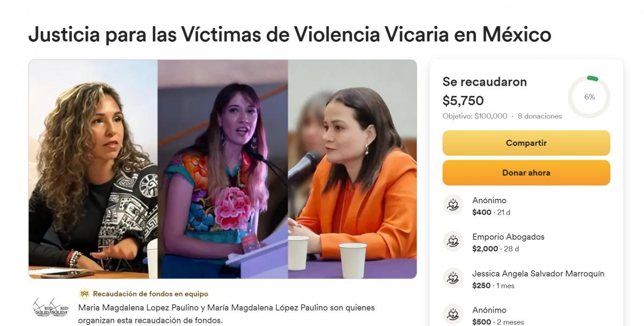644x326 pixels.
Task: Click Recaudación de fondos en equipo label
Action: (150, 294)
